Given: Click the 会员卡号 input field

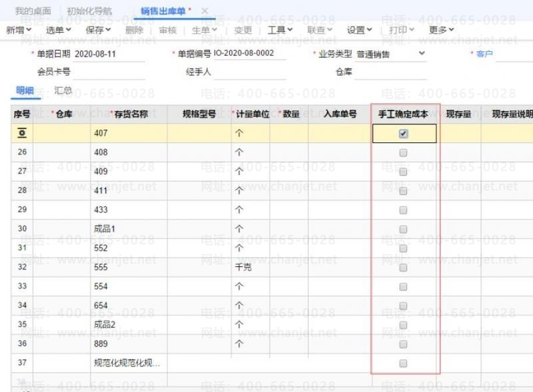Looking at the screenshot, I should point(109,72).
